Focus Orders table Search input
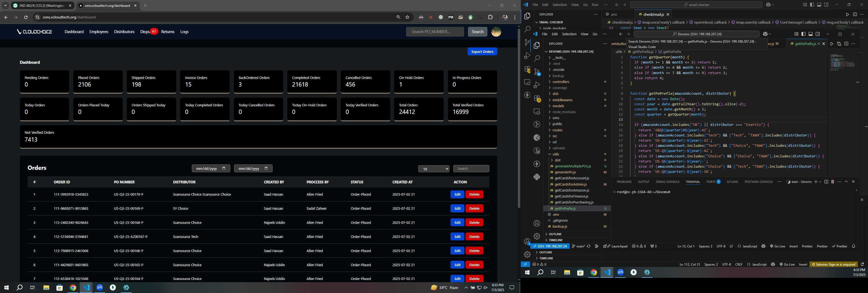This screenshot has width=868, height=293. 471,168
